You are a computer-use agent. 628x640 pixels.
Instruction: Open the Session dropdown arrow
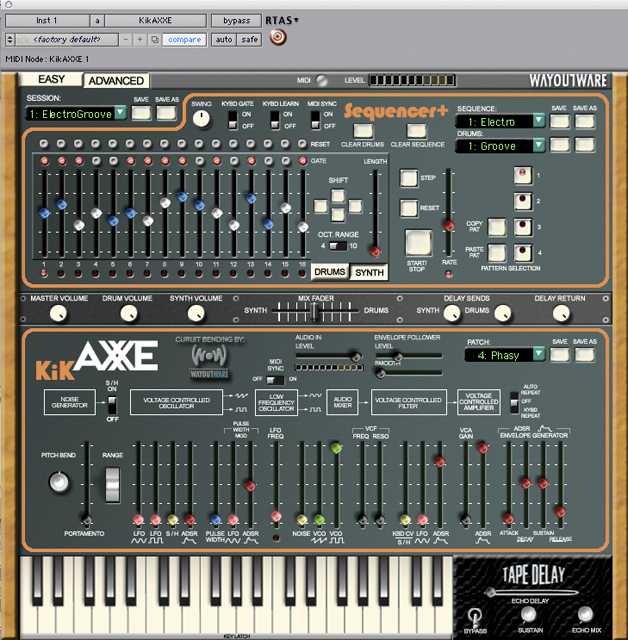[120, 112]
